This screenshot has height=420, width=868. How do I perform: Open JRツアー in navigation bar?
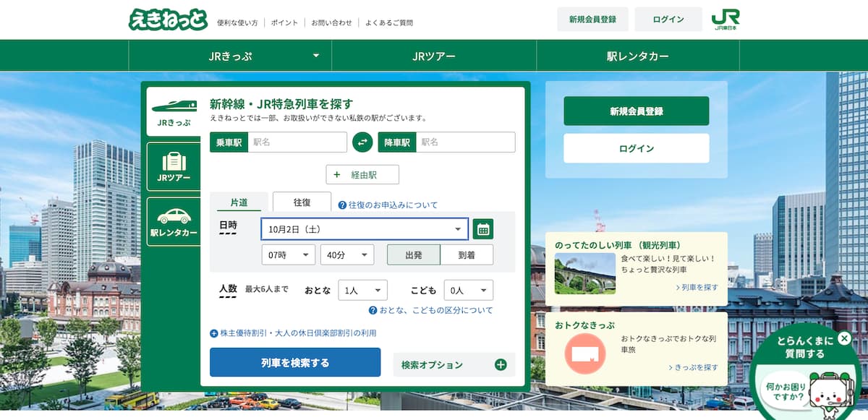pyautogui.click(x=434, y=56)
